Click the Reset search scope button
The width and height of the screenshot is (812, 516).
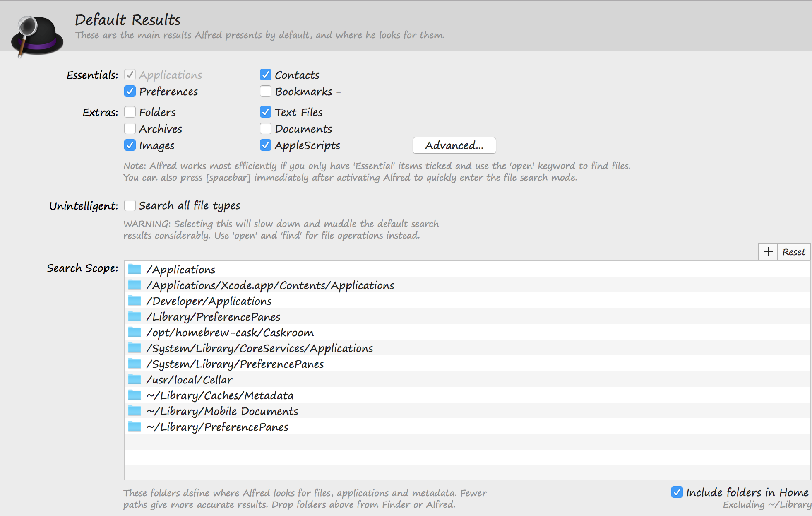coord(794,252)
